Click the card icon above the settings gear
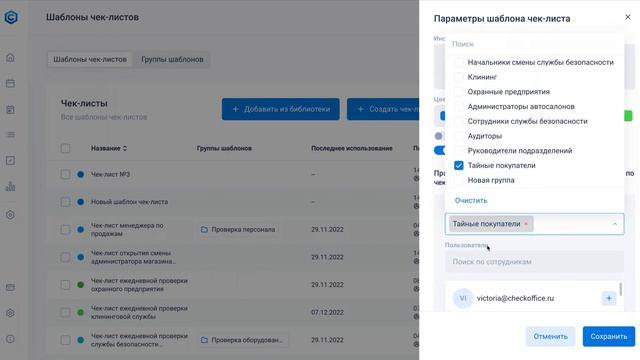 11,287
